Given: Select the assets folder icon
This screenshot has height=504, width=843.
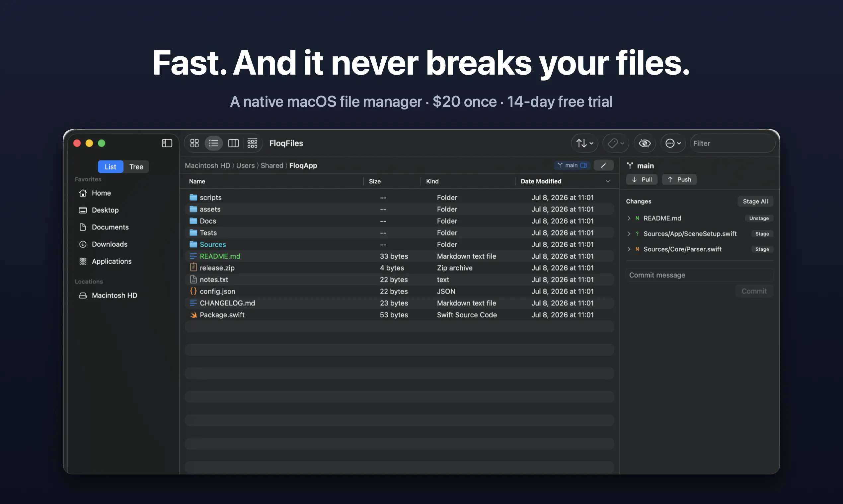Looking at the screenshot, I should 193,209.
